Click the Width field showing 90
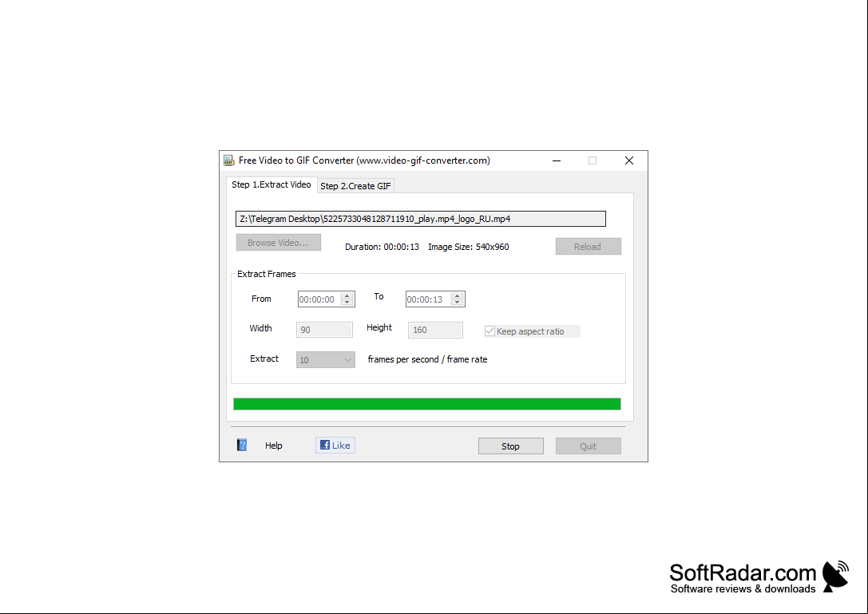Image resolution: width=868 pixels, height=614 pixels. (x=324, y=330)
